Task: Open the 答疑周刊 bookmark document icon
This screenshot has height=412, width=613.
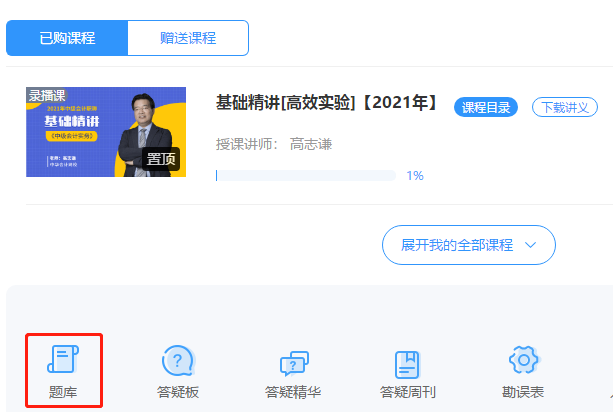Action: tap(407, 364)
